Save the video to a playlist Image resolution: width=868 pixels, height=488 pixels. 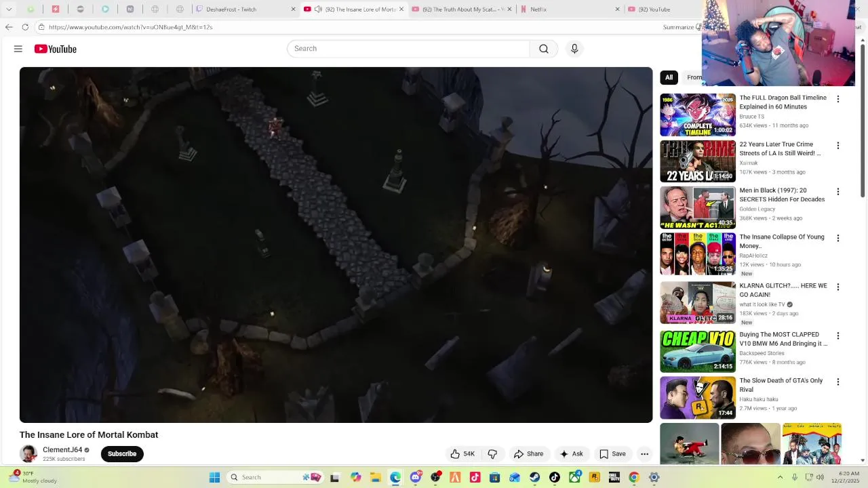[612, 454]
